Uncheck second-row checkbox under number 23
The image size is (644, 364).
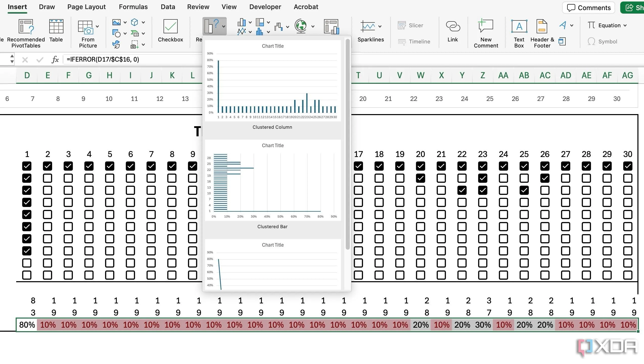482,178
